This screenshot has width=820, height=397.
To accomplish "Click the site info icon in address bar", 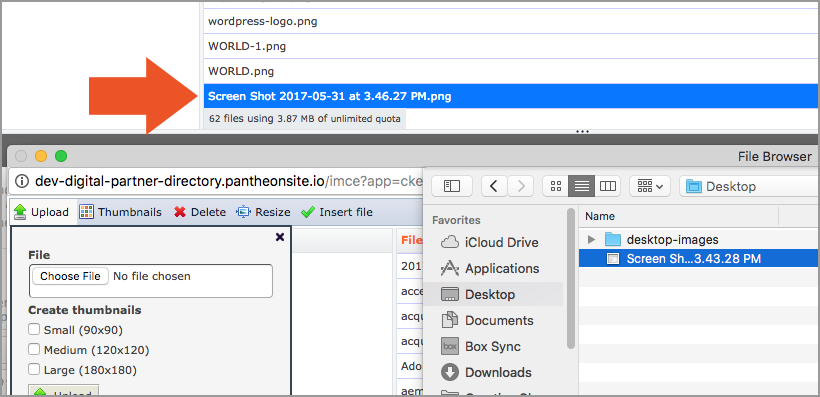I will (x=21, y=182).
